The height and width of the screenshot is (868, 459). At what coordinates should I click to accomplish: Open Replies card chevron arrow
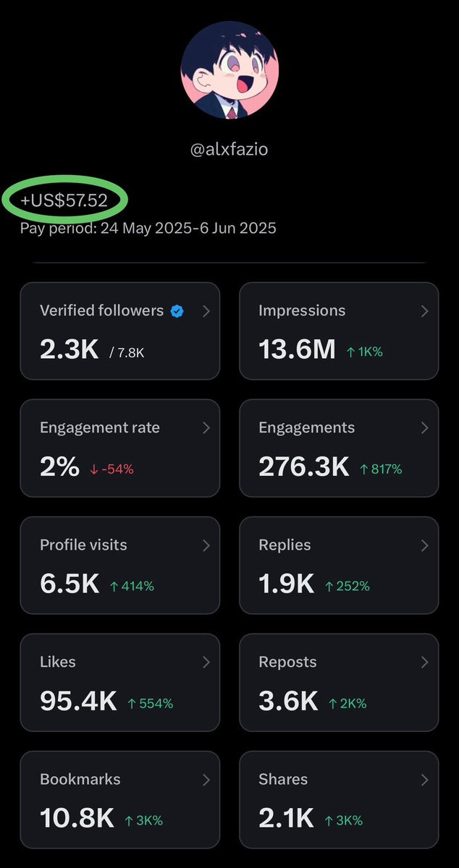[x=424, y=545]
